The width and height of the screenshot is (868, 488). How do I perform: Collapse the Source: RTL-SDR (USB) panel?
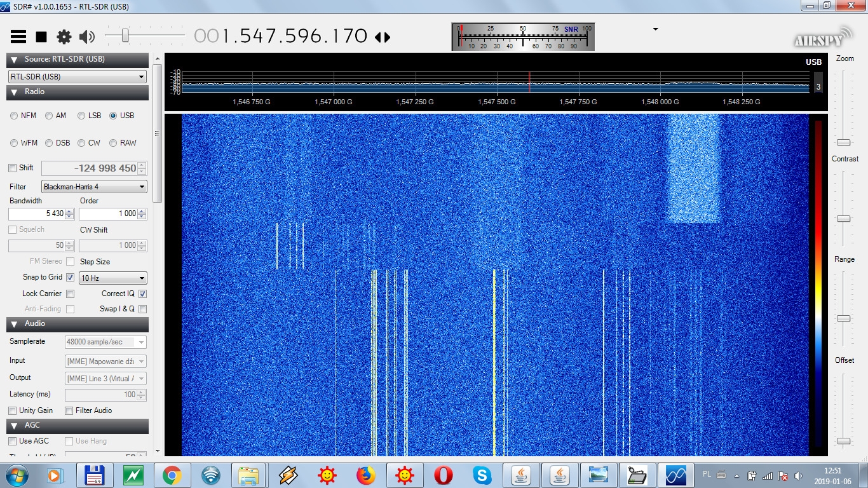click(78, 59)
